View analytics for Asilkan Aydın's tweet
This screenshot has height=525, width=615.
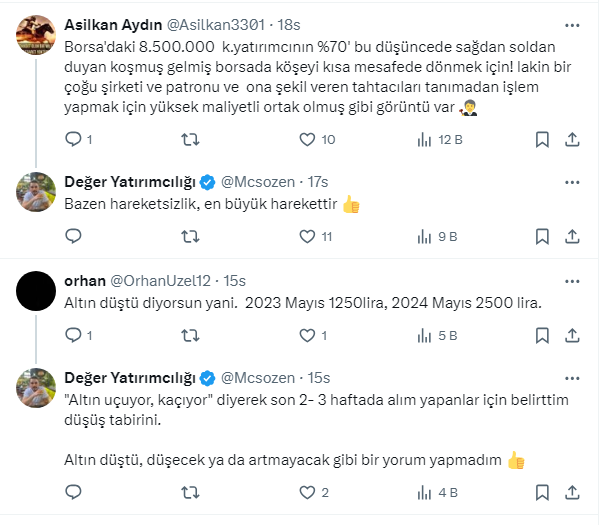[424, 139]
